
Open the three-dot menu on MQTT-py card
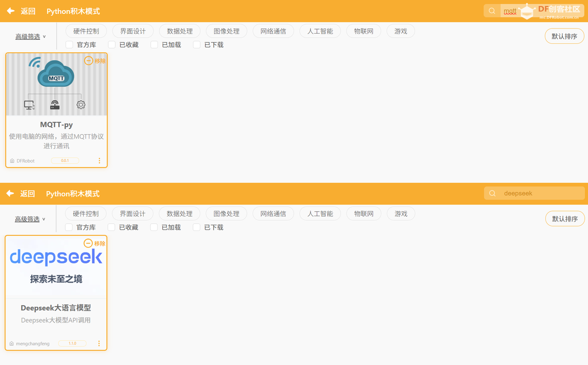(x=99, y=160)
